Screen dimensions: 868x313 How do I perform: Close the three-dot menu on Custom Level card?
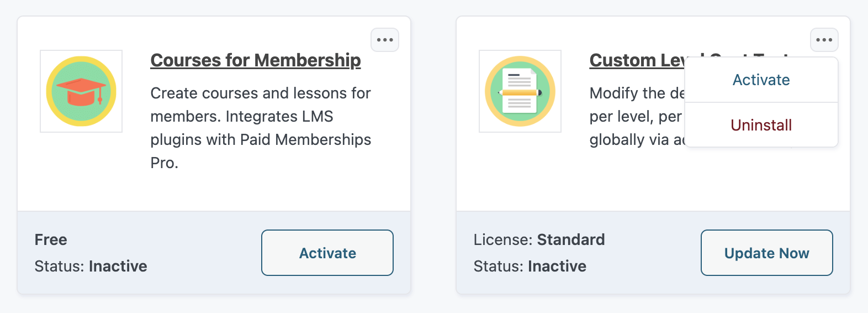(x=824, y=40)
